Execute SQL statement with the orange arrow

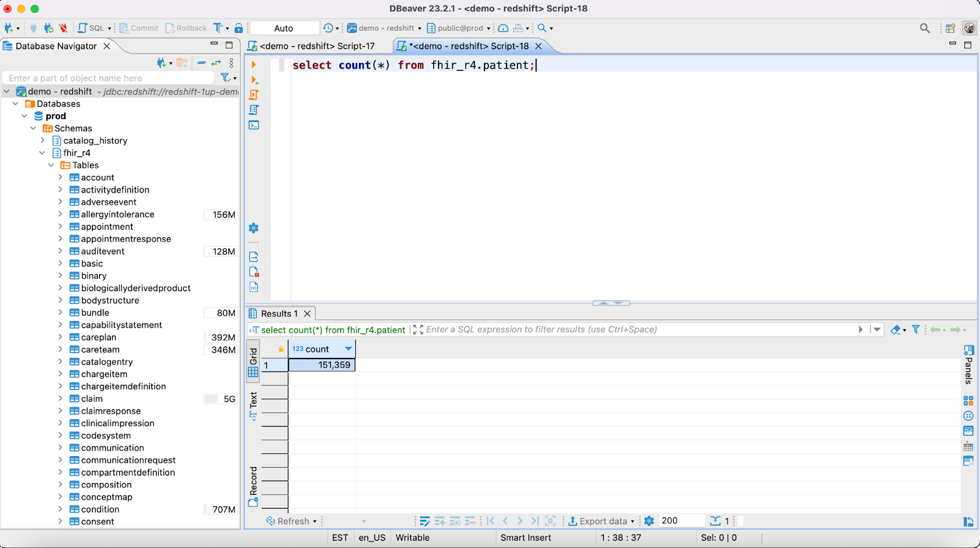(254, 64)
